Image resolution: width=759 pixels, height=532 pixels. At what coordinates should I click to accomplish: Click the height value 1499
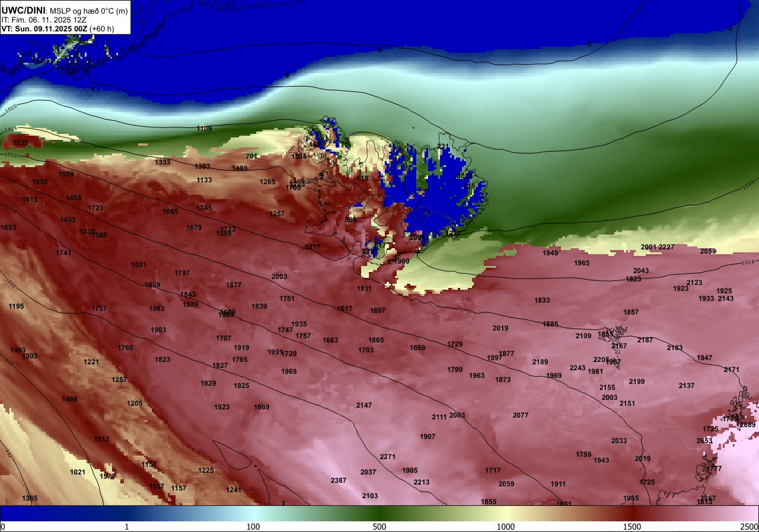click(x=69, y=399)
